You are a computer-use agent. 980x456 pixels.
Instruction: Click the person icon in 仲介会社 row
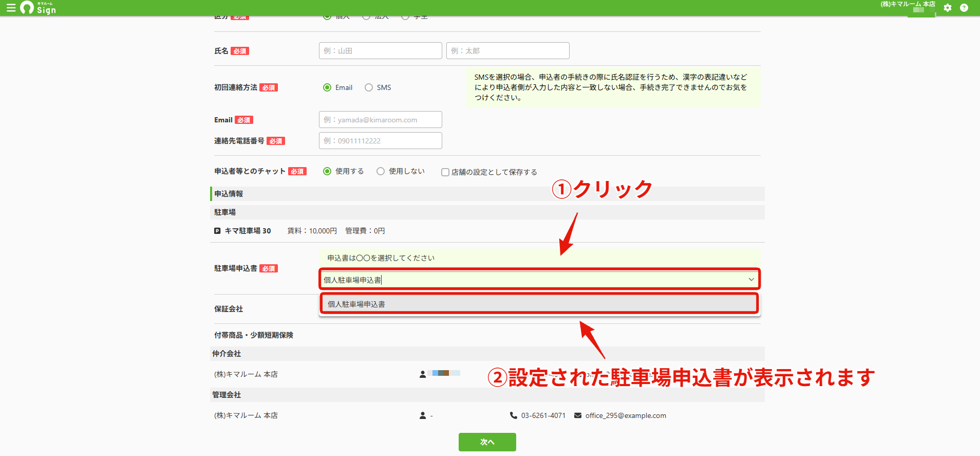pos(423,374)
